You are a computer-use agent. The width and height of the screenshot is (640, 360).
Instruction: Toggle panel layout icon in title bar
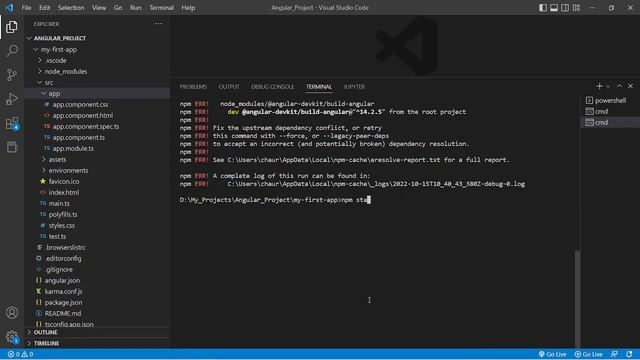(x=554, y=8)
